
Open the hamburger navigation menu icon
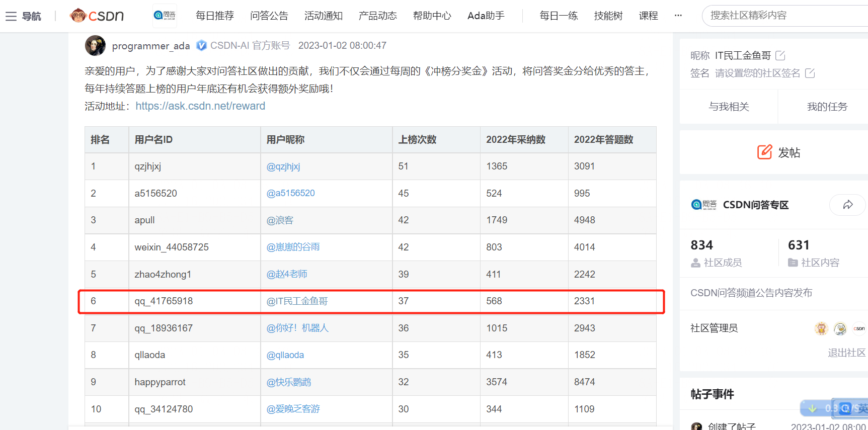pyautogui.click(x=11, y=17)
